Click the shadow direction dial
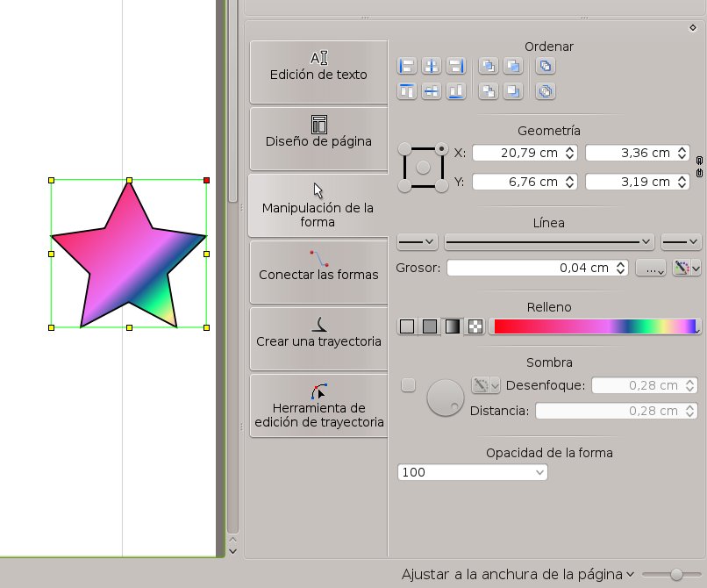The image size is (707, 588). 445,398
